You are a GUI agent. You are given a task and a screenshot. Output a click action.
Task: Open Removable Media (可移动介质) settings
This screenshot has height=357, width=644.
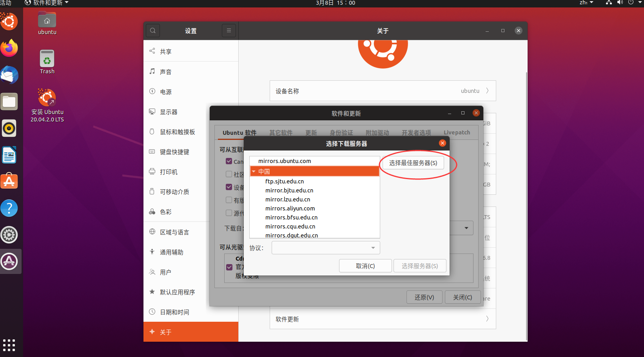click(176, 192)
